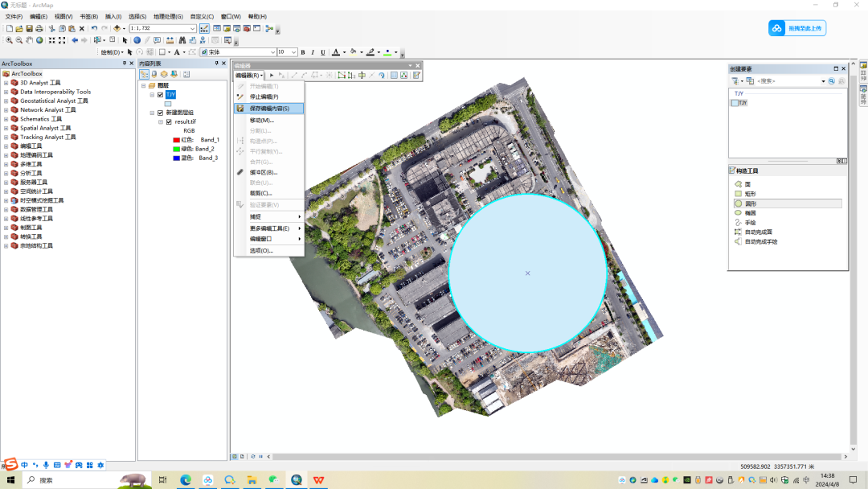This screenshot has width=868, height=489.
Task: Open the 地理处理(G) menu
Action: point(168,17)
